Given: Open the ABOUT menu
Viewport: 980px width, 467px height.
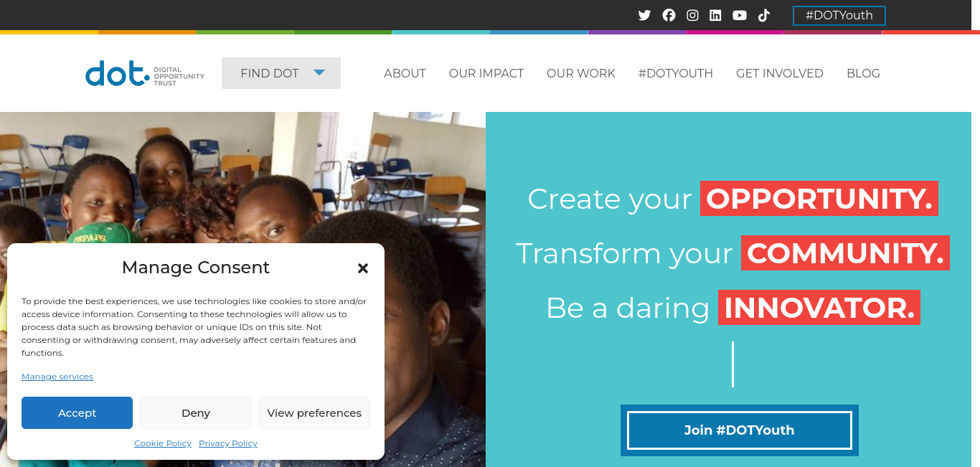Looking at the screenshot, I should point(405,73).
